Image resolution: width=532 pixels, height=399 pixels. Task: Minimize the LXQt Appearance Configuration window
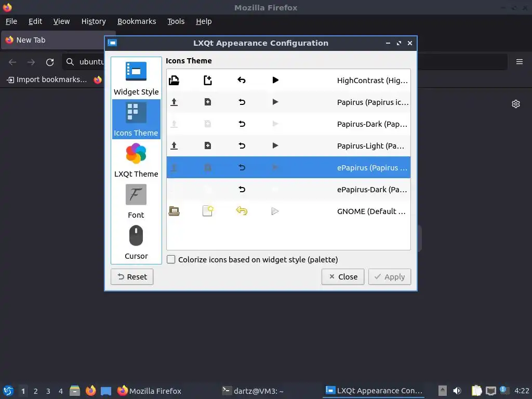388,43
